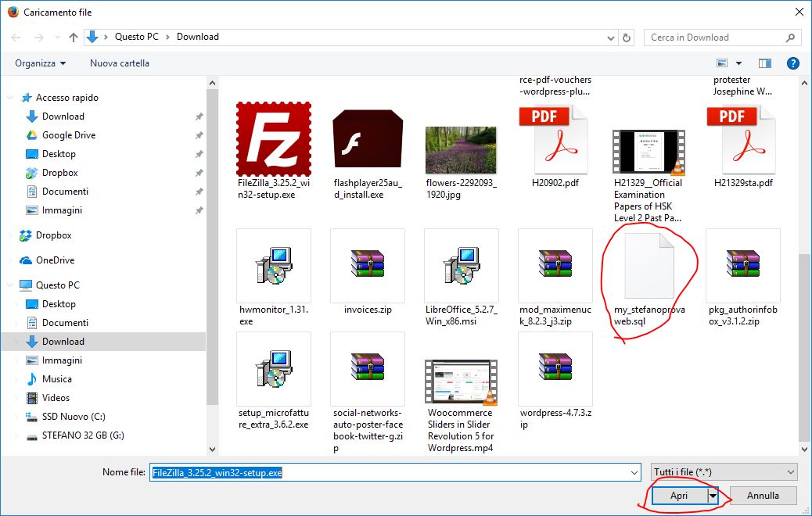The image size is (812, 516).
Task: Open the help question mark icon
Action: (x=793, y=63)
